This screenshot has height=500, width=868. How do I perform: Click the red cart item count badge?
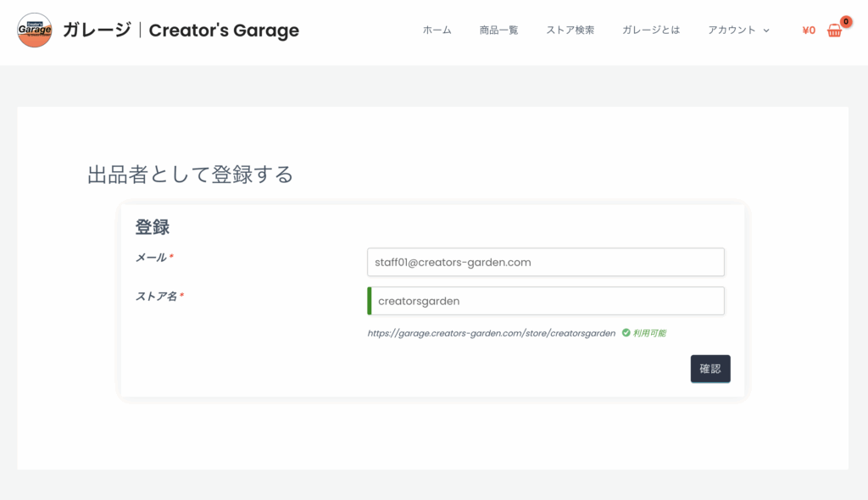pos(845,21)
